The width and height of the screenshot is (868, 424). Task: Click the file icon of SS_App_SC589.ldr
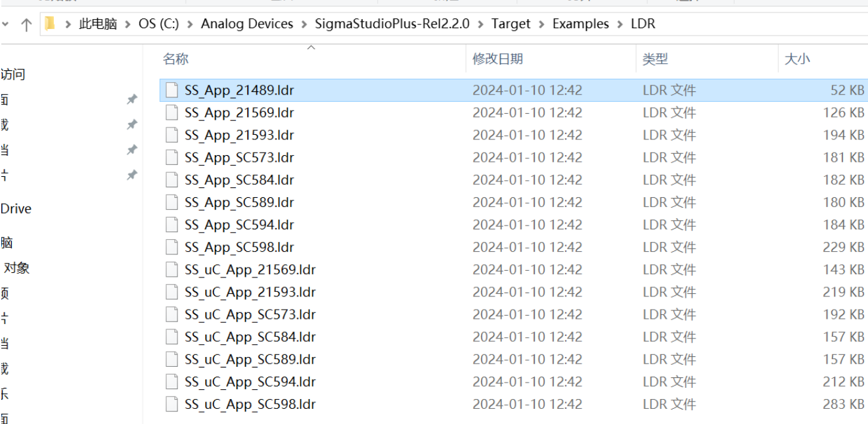172,202
